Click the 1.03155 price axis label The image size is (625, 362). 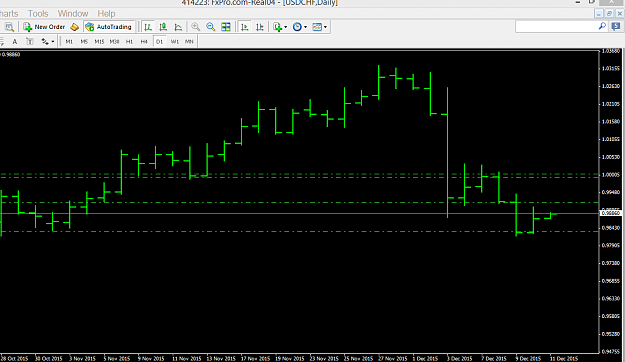611,69
